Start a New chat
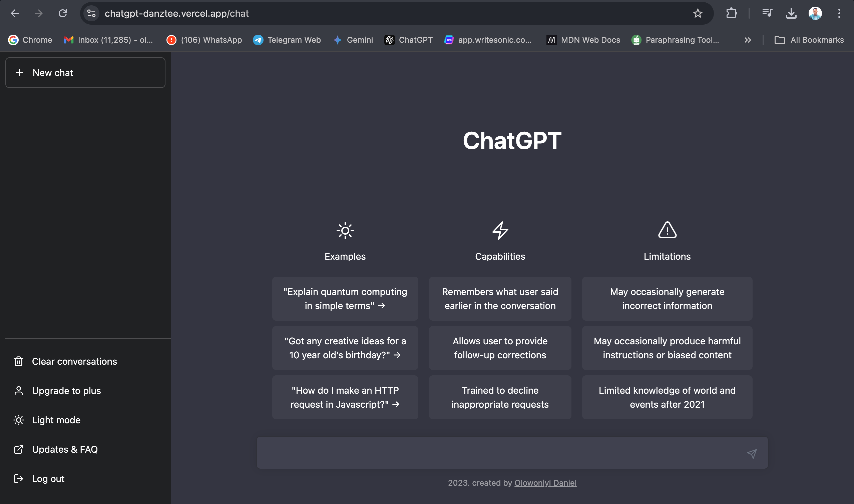 [85, 72]
